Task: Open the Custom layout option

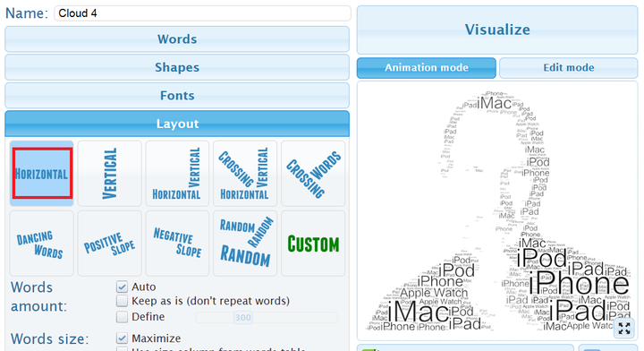Action: (x=313, y=244)
